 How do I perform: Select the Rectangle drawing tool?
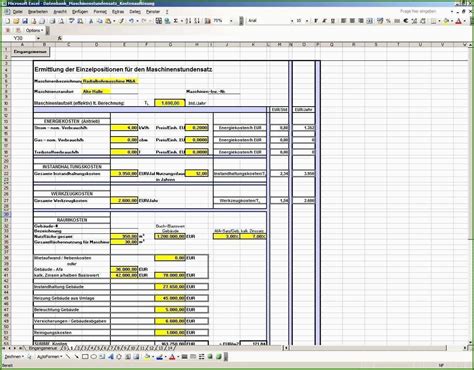click(85, 357)
